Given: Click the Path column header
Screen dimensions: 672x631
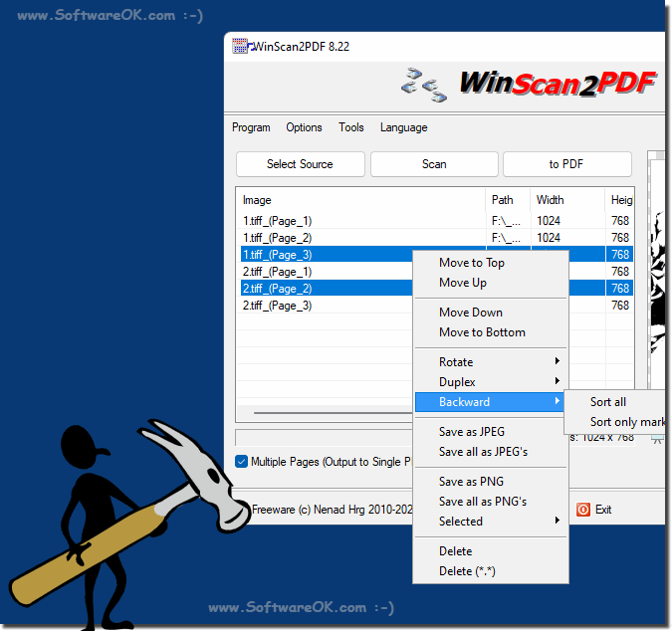Looking at the screenshot, I should (508, 200).
